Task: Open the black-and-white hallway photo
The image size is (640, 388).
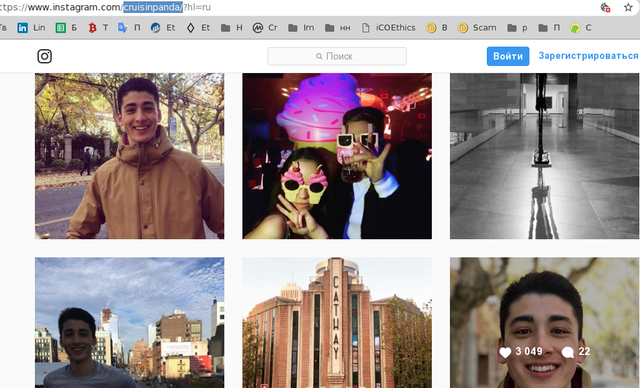Action: point(544,156)
